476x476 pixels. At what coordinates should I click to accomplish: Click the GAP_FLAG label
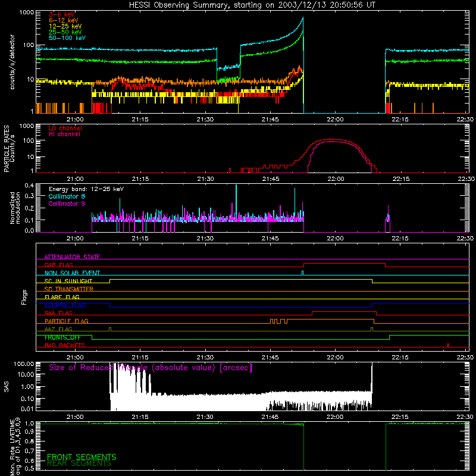coord(58,265)
